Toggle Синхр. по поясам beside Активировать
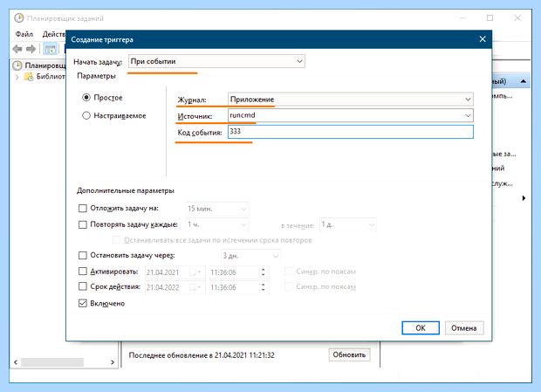The height and width of the screenshot is (392, 541). click(x=289, y=272)
